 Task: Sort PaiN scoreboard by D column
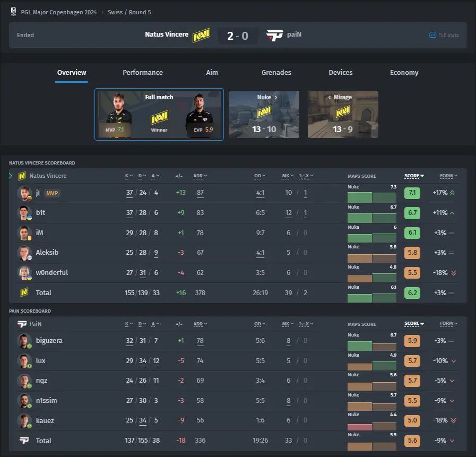142,324
